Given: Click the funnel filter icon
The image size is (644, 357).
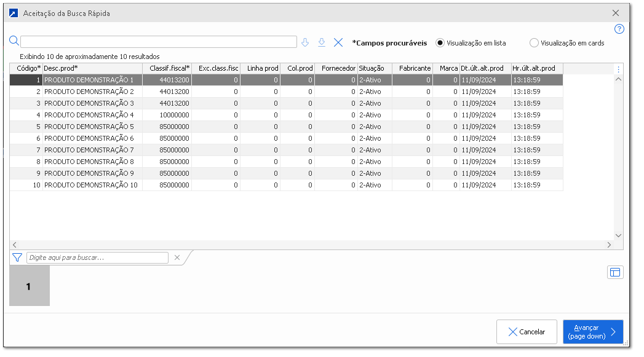Looking at the screenshot, I should point(17,257).
